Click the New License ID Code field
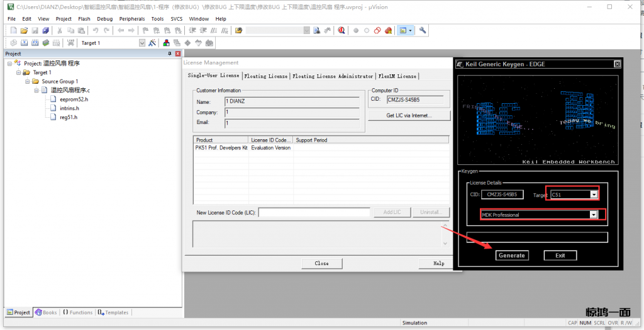The width and height of the screenshot is (644, 330). [x=314, y=212]
